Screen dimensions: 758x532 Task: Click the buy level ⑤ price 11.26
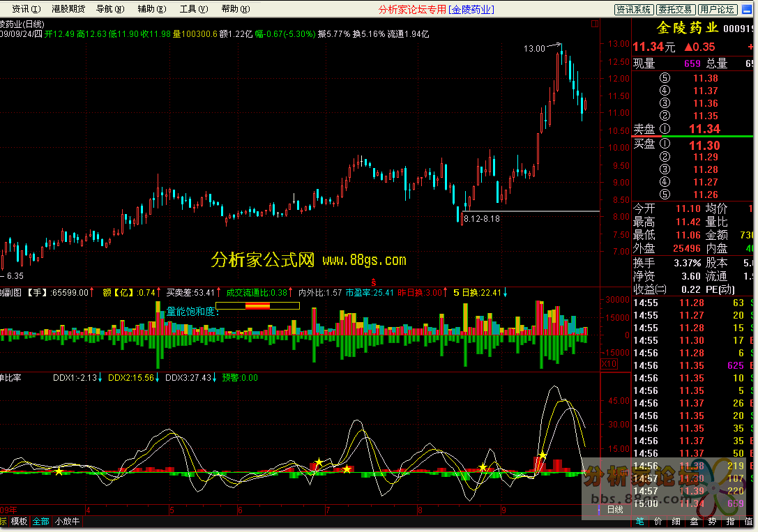[x=705, y=195]
